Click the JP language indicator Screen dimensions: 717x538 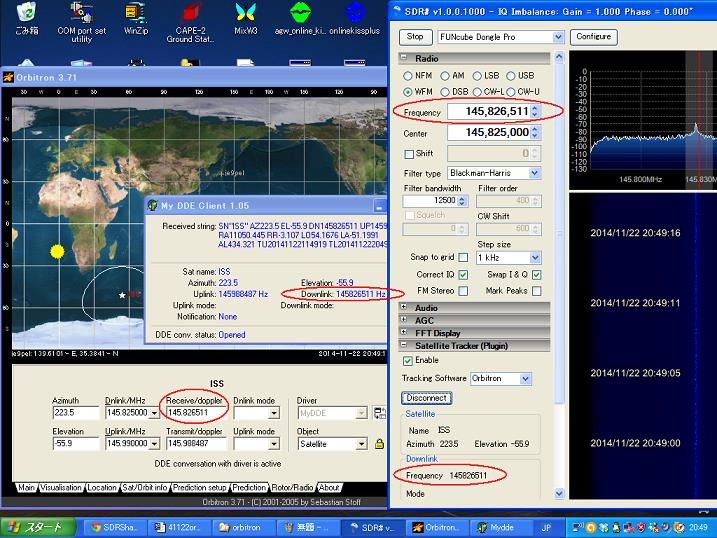pos(546,527)
